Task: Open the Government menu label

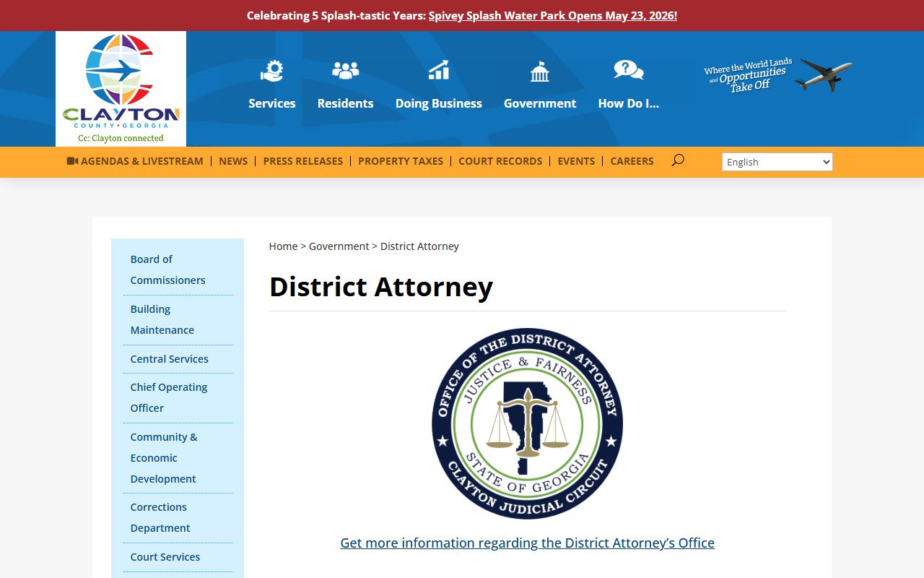Action: point(540,103)
